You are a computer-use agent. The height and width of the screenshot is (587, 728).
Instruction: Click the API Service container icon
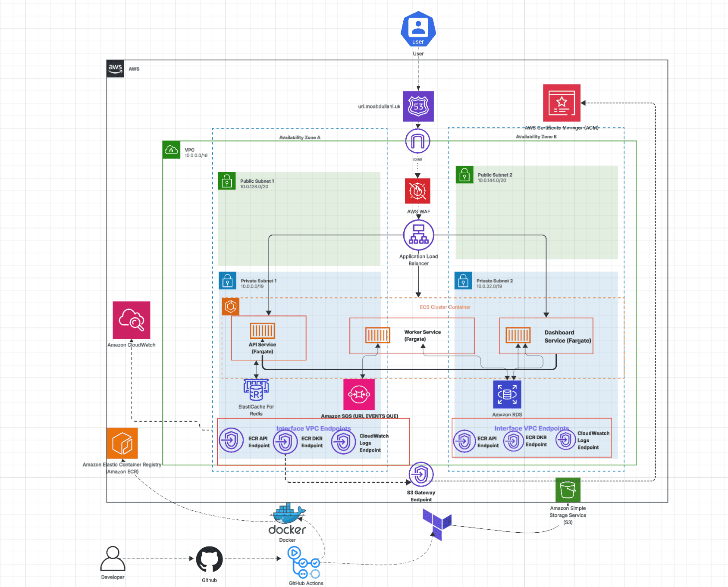click(x=262, y=331)
